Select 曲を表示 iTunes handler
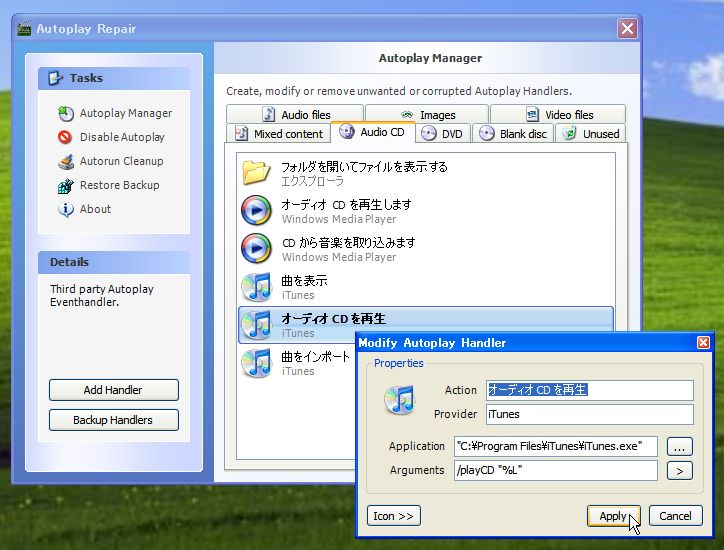Screen dimensions: 724x550 click(426, 286)
